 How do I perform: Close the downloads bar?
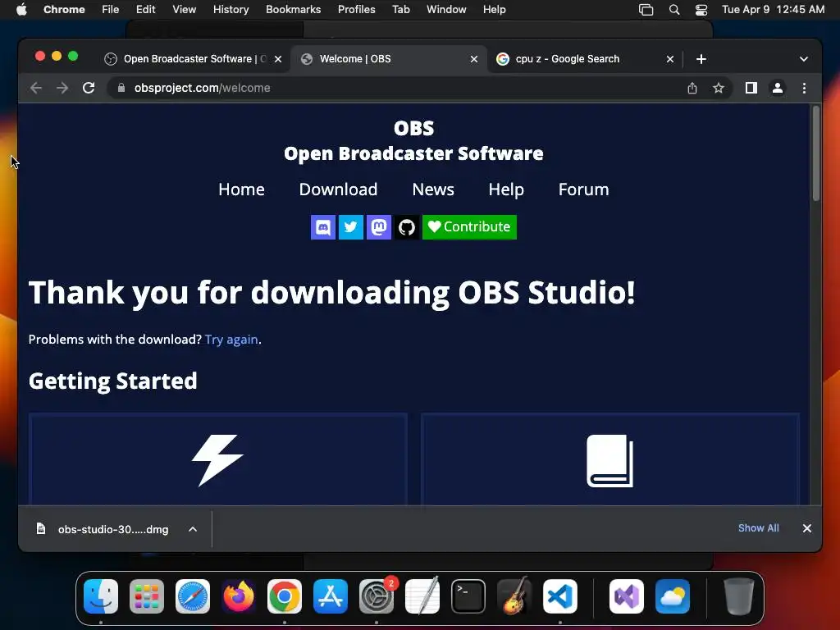point(807,528)
